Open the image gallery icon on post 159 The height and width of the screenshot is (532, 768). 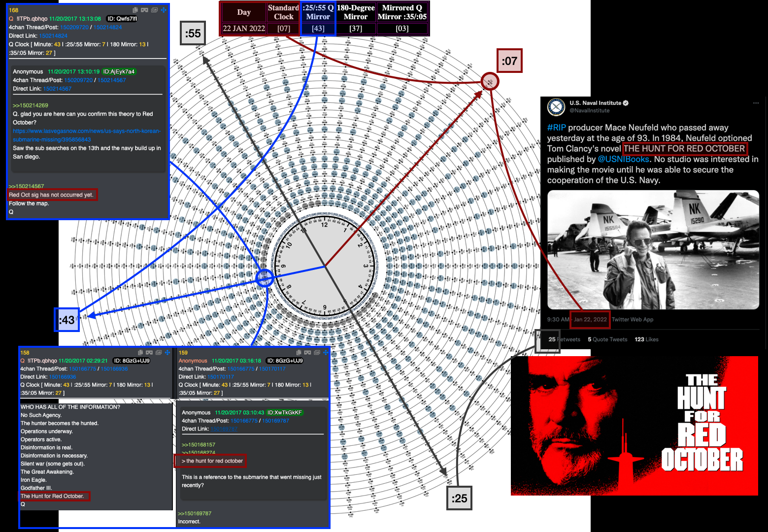click(x=317, y=353)
